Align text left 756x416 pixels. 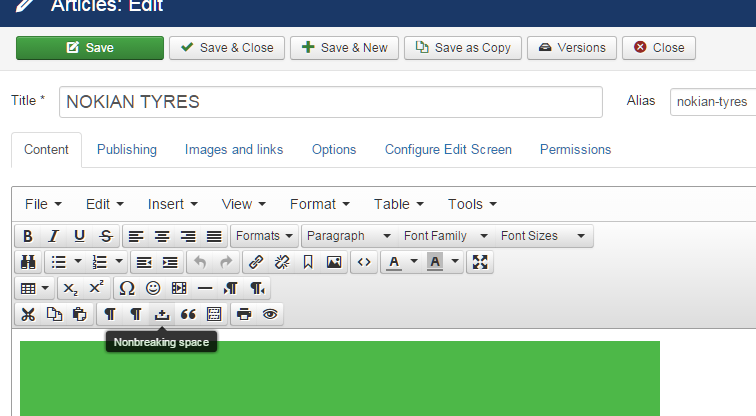coord(136,236)
